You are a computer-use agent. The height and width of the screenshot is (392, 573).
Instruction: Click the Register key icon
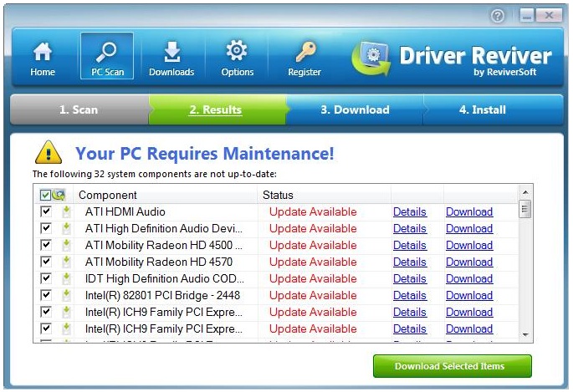pos(304,57)
